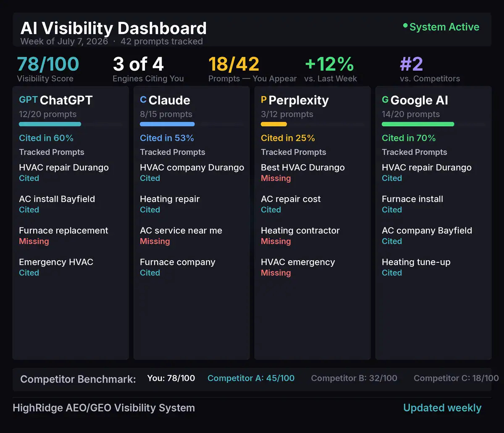Click Cited status under Heating tune-up
The height and width of the screenshot is (433, 504).
392,273
